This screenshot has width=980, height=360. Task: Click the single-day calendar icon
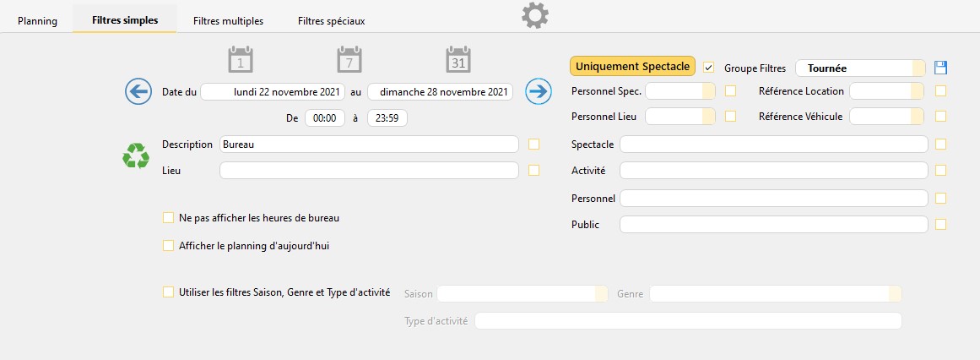[241, 60]
